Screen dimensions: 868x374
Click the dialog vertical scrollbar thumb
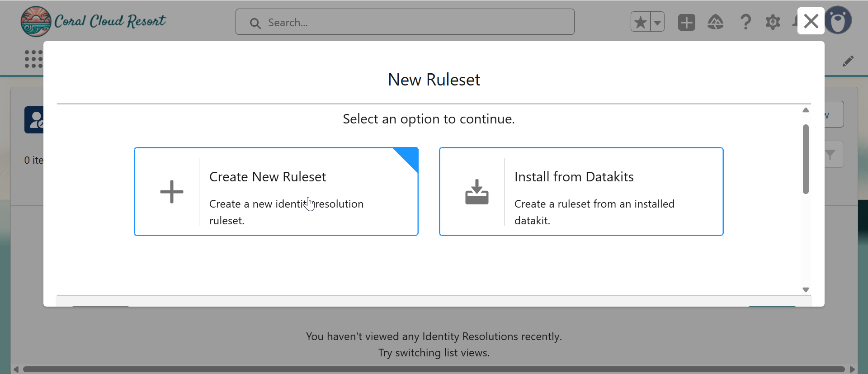point(806,159)
